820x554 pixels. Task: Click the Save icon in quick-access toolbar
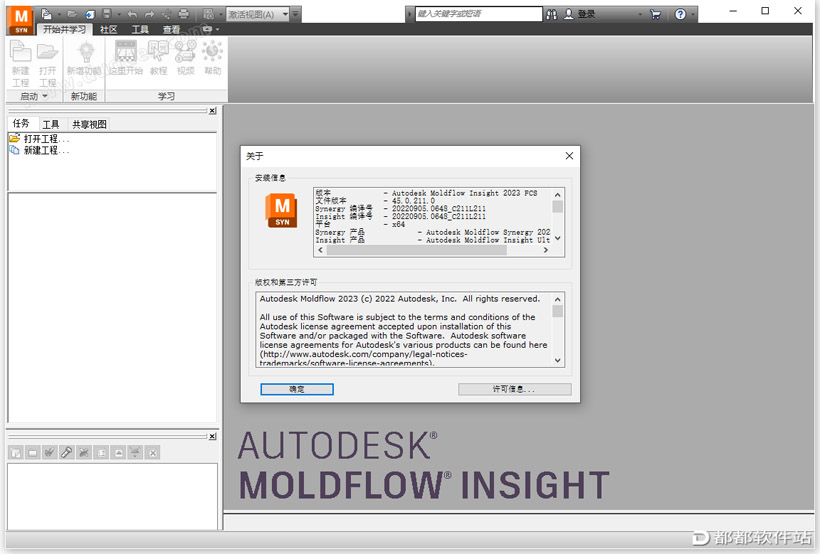coord(107,14)
